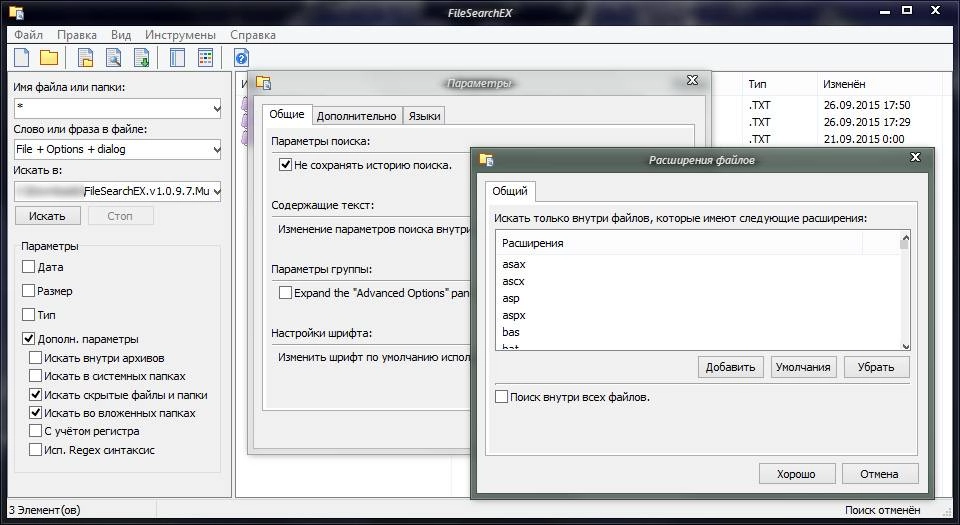
Task: Click the File + Options + dialog phrase field
Action: coord(117,149)
